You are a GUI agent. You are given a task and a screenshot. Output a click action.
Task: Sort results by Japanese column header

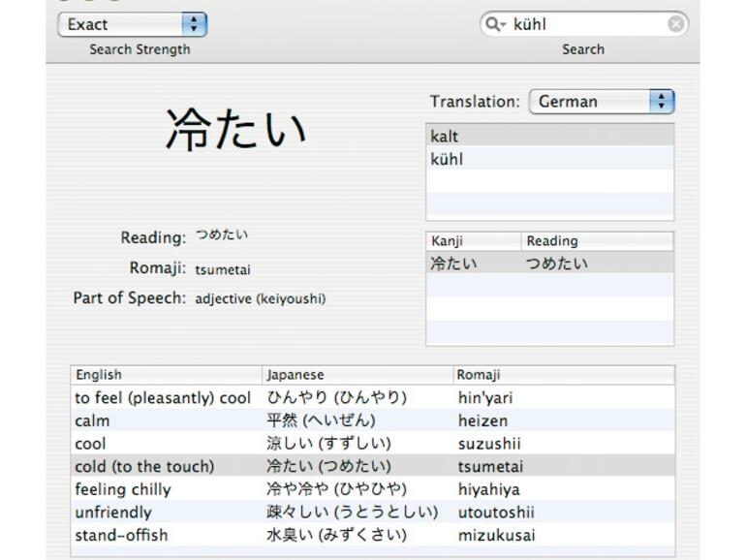357,374
